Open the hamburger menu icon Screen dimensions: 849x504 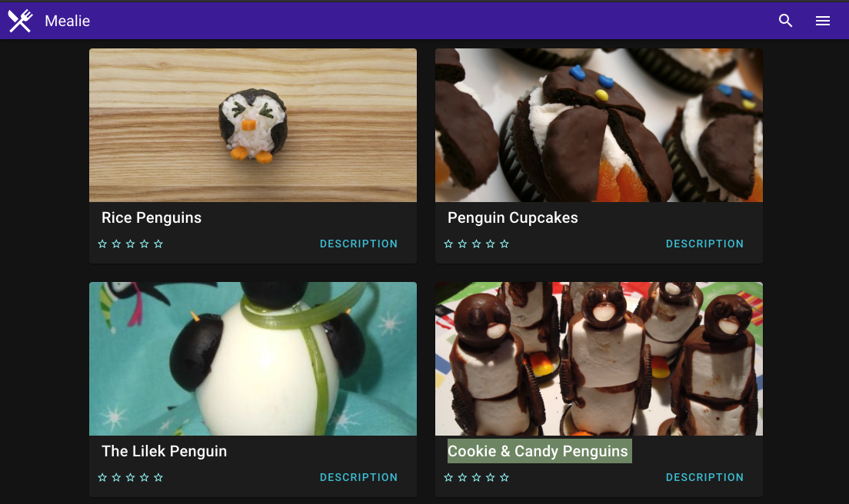pos(823,21)
